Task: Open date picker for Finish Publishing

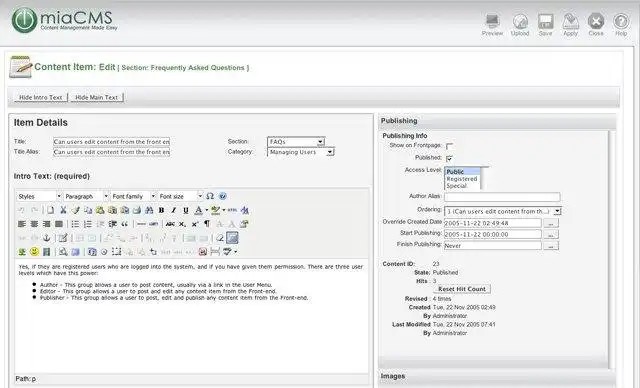Action: [x=551, y=246]
